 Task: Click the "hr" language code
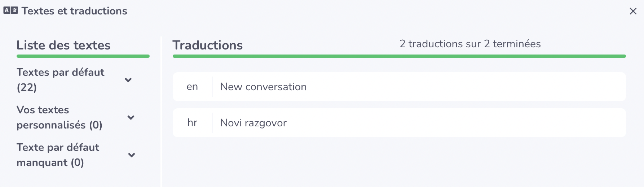[x=192, y=123]
